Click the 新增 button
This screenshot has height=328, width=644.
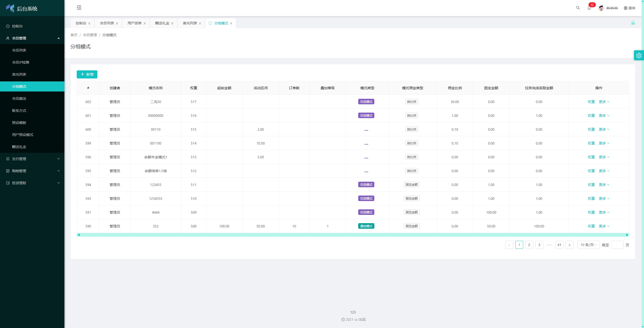tap(87, 74)
